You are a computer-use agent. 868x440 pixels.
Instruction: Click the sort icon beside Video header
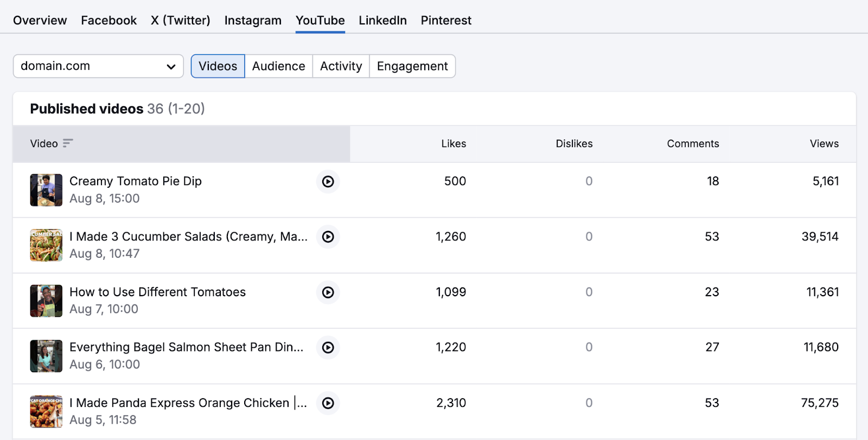click(68, 143)
